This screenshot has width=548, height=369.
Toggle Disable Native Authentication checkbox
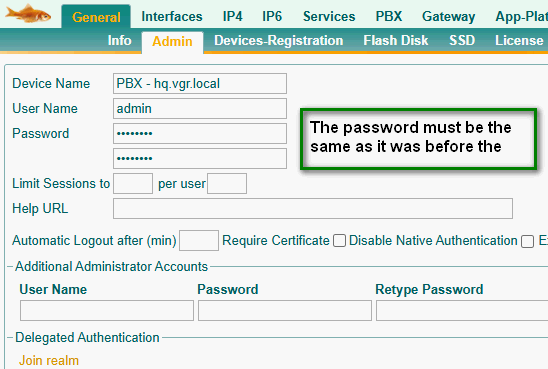click(x=527, y=241)
